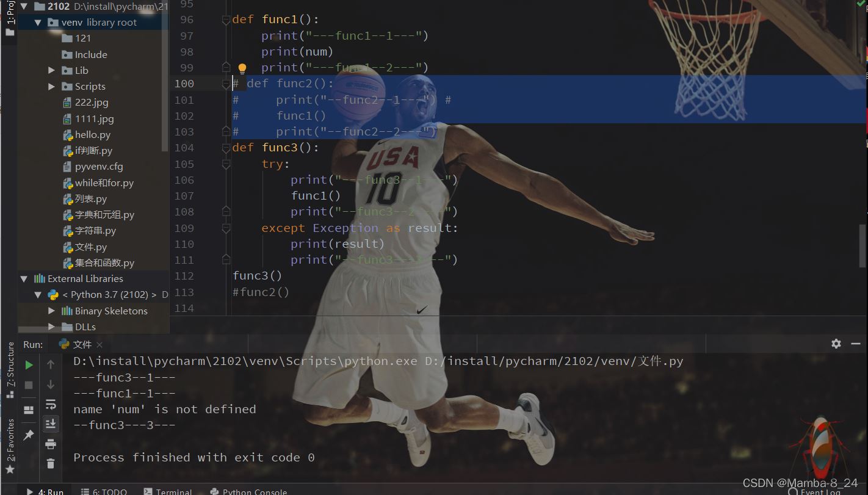Toggle scroll to end of output

tap(51, 424)
